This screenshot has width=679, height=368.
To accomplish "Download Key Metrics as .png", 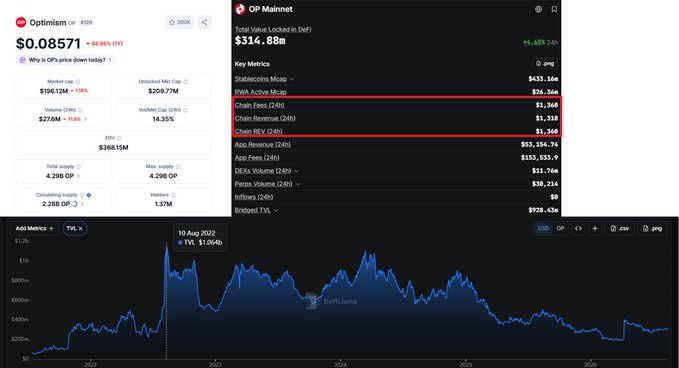I will (545, 63).
